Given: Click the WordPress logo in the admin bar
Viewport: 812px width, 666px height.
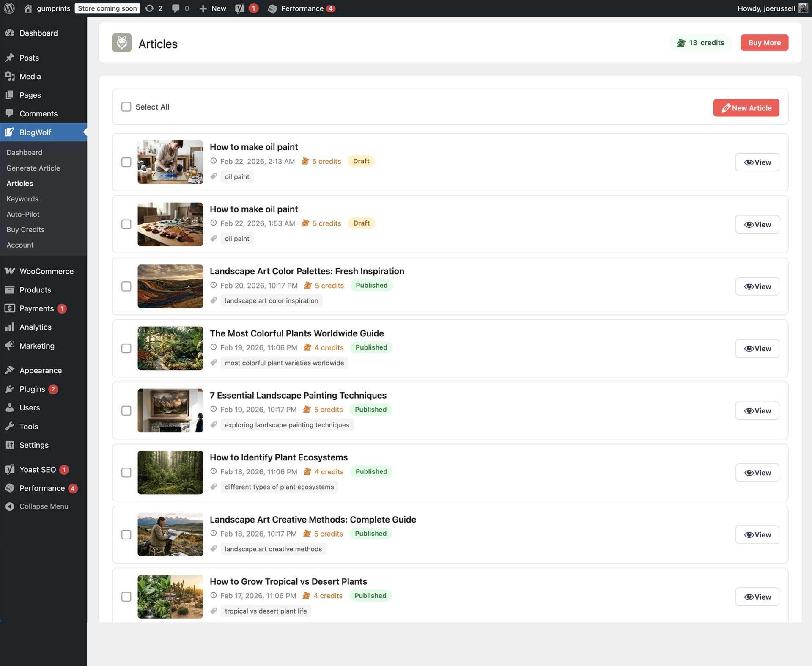Looking at the screenshot, I should 9,8.
